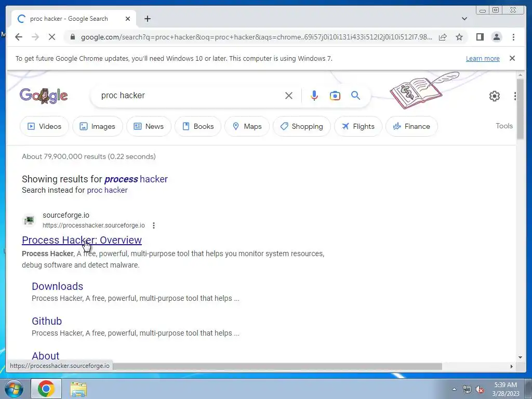Switch to the Books results tab
The height and width of the screenshot is (399, 532).
coord(198,126)
